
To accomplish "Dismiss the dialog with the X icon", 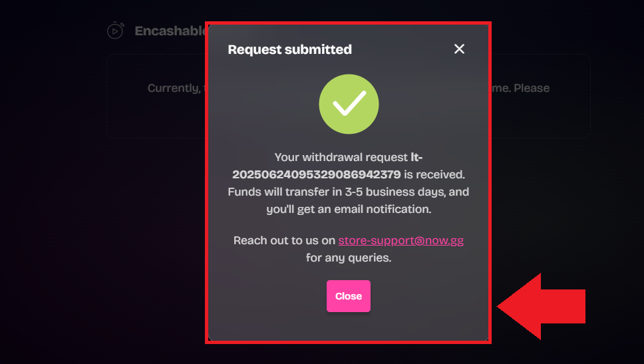I will (x=459, y=49).
